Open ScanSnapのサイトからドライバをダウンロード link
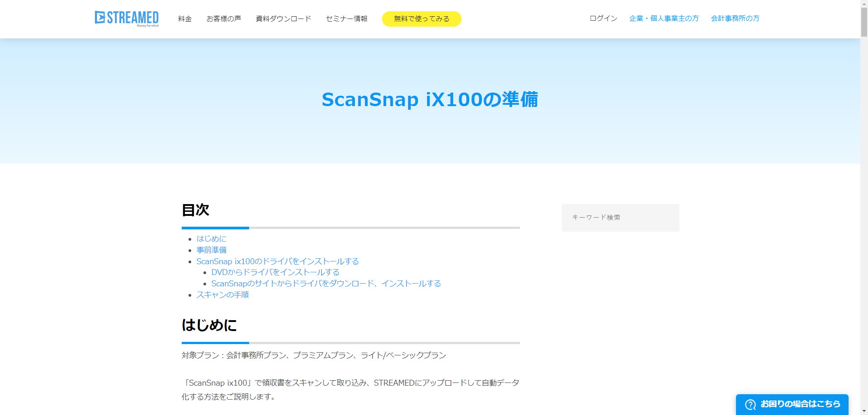Screen dimensions: 868x415 point(326,284)
